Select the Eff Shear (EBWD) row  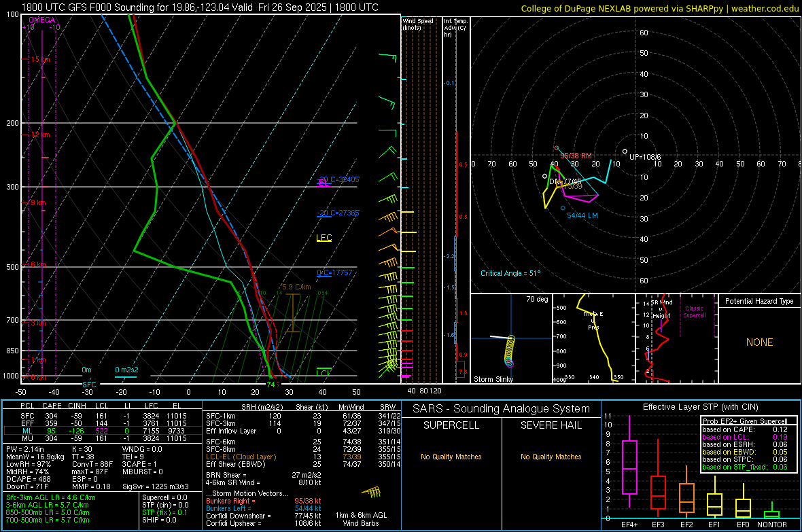(303, 464)
